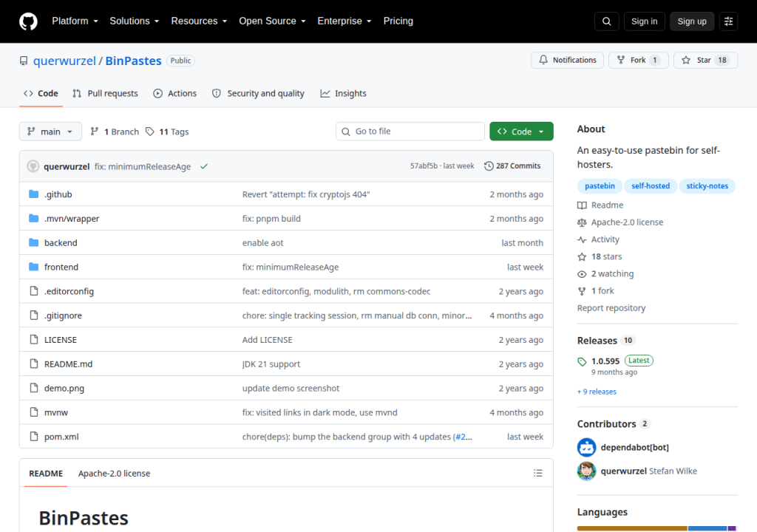Viewport: 757px width, 532px height.
Task: Click the sticky-notes topic tag
Action: (x=707, y=186)
